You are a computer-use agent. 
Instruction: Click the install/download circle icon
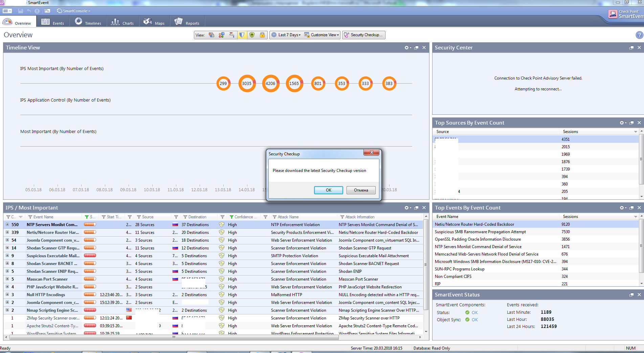(37, 11)
